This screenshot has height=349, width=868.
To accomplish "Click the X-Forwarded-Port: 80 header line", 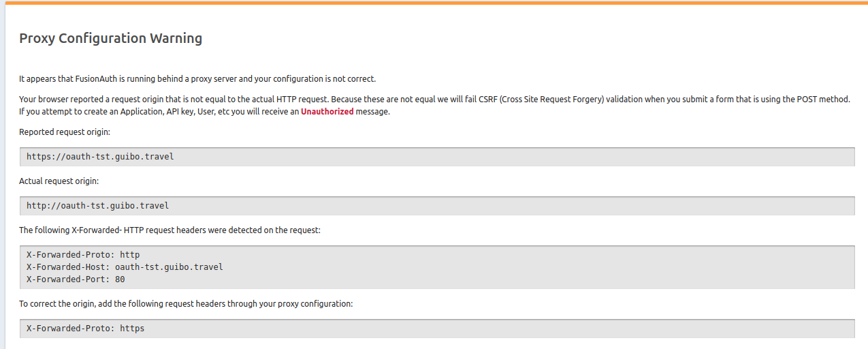I will (76, 279).
